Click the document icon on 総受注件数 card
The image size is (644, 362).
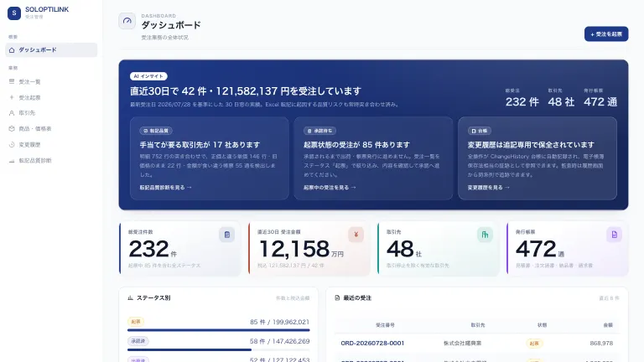tap(226, 235)
